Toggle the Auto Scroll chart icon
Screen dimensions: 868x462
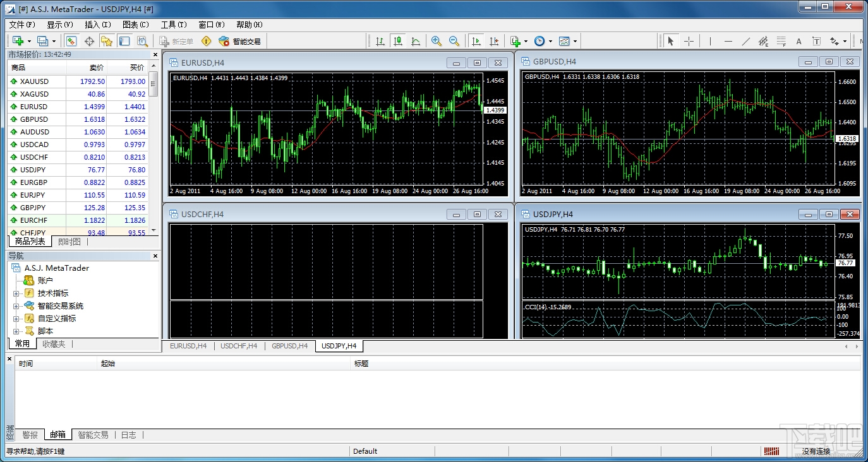click(x=476, y=41)
